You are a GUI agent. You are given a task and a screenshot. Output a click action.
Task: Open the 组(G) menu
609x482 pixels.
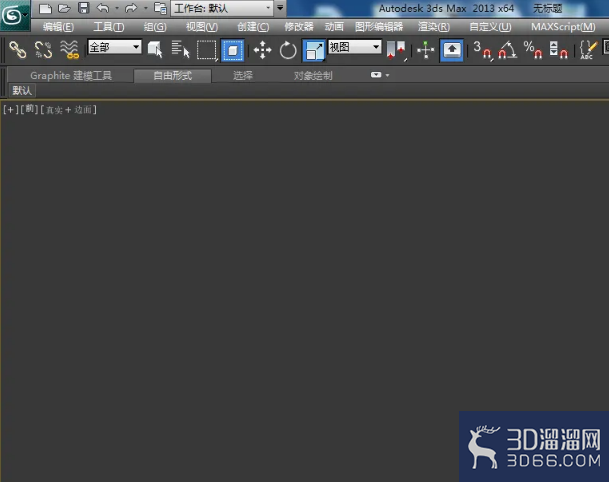pyautogui.click(x=155, y=27)
